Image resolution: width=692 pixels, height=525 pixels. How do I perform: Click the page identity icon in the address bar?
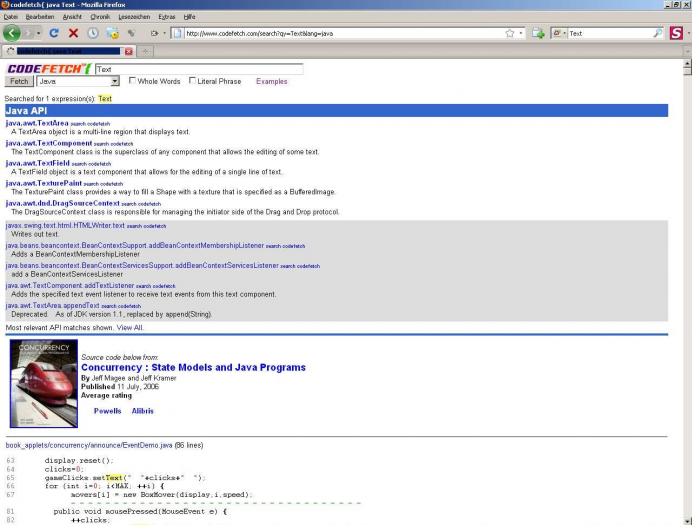(x=177, y=33)
